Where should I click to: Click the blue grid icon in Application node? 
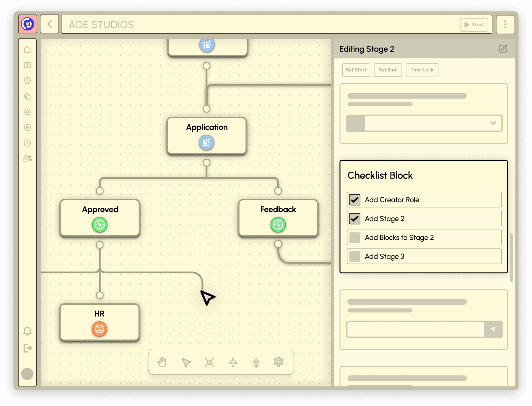(x=206, y=143)
